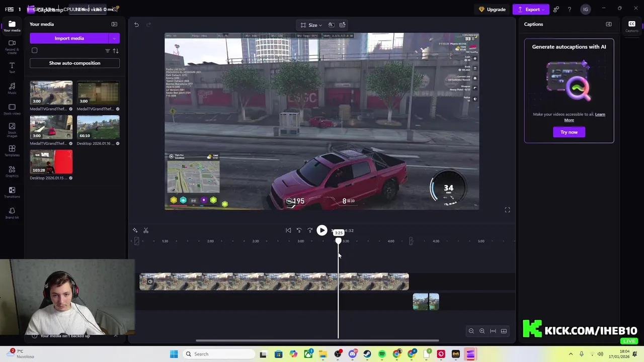Click the timeline ruler at 4:00

pos(391,241)
